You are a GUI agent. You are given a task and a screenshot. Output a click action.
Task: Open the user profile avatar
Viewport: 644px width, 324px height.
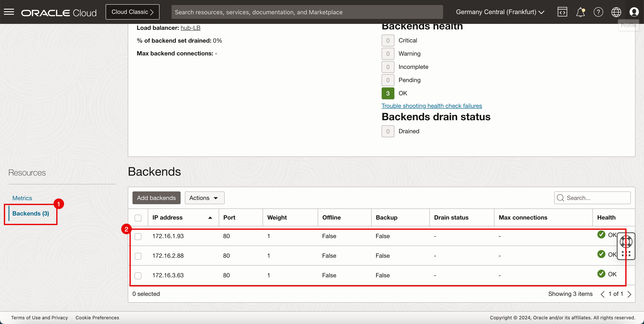coord(634,12)
